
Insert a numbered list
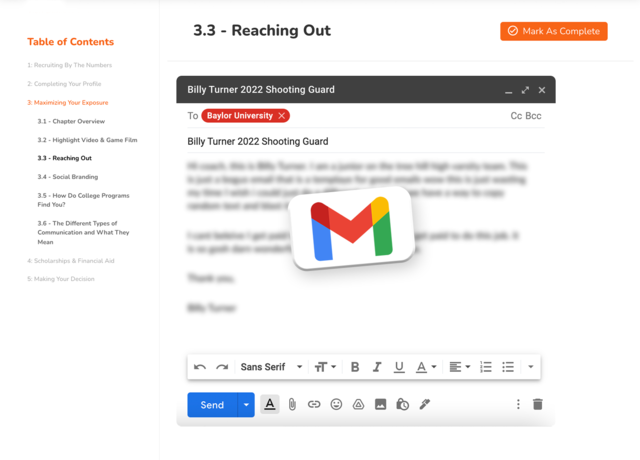click(486, 367)
